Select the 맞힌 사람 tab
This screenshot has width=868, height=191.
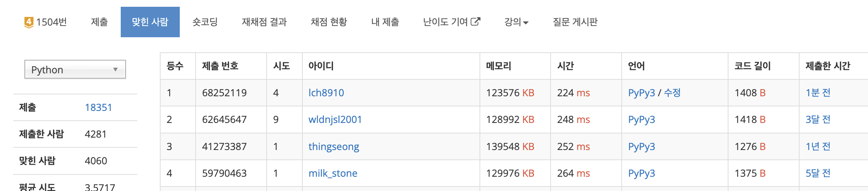click(150, 22)
